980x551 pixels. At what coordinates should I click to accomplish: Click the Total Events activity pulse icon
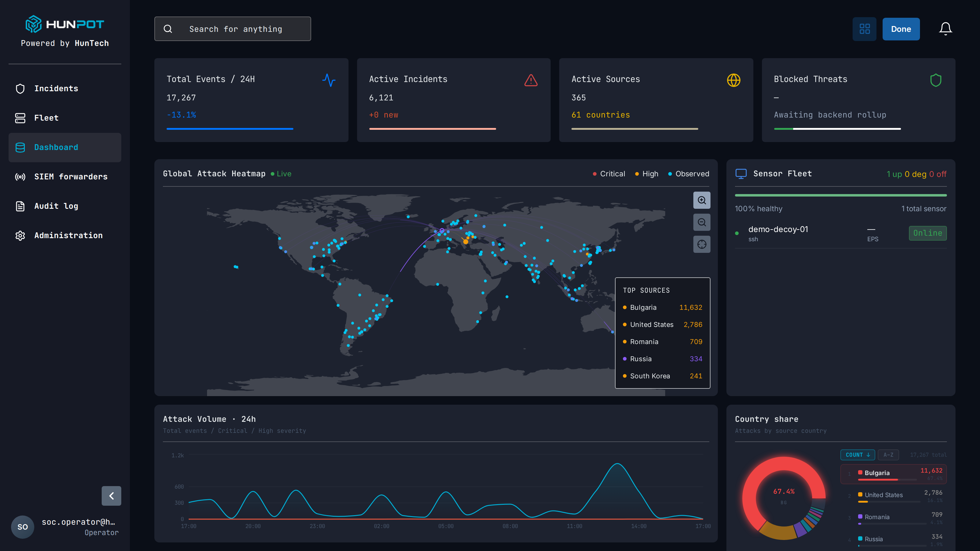(329, 80)
